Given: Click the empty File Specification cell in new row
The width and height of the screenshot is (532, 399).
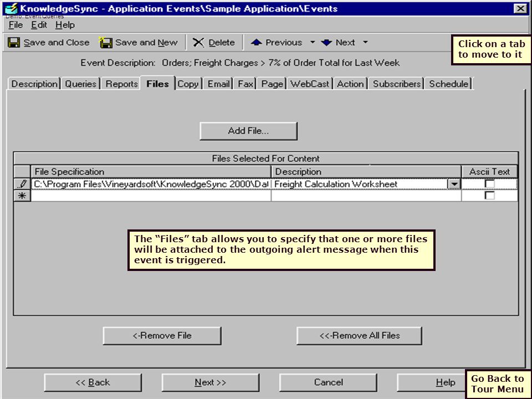Looking at the screenshot, I should pos(151,196).
